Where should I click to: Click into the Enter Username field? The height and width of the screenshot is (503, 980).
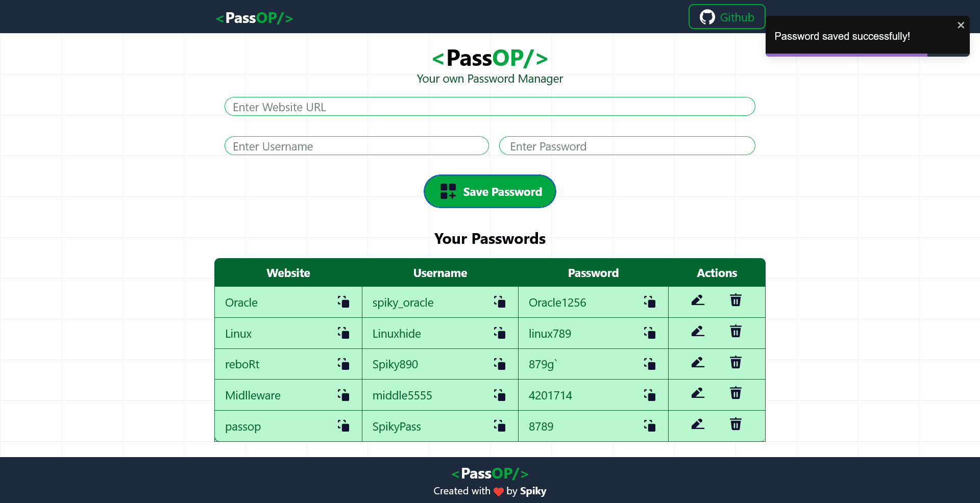(x=356, y=146)
